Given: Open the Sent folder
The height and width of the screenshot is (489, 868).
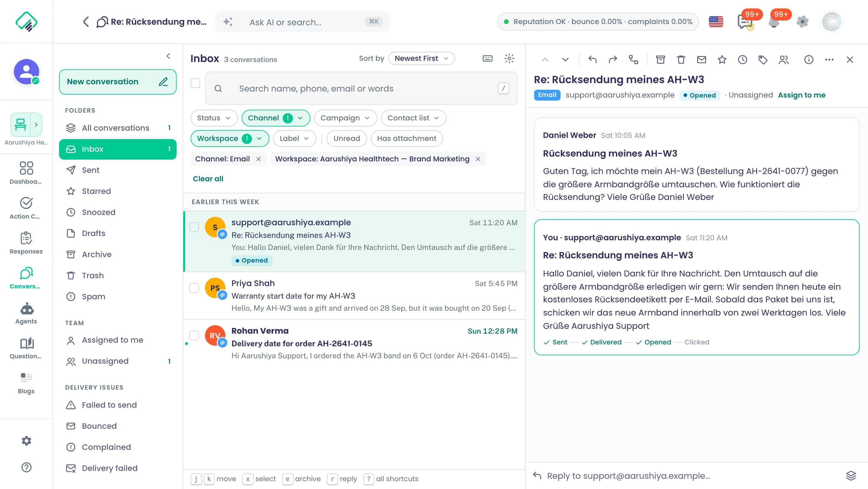Looking at the screenshot, I should pos(118,170).
